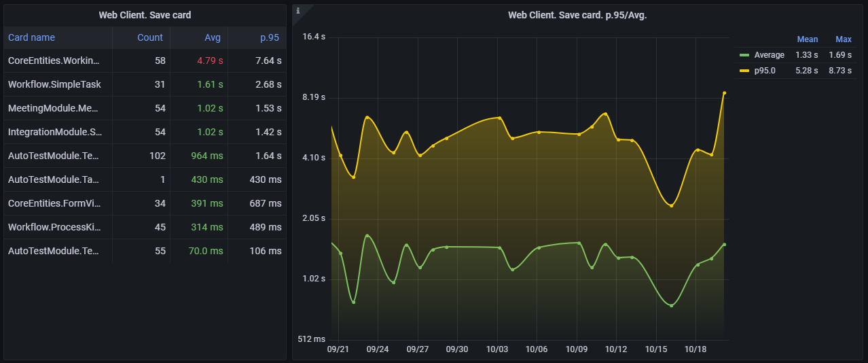Screen dimensions: 868x363
Task: Sort the legend by Mean column
Action: (x=807, y=39)
